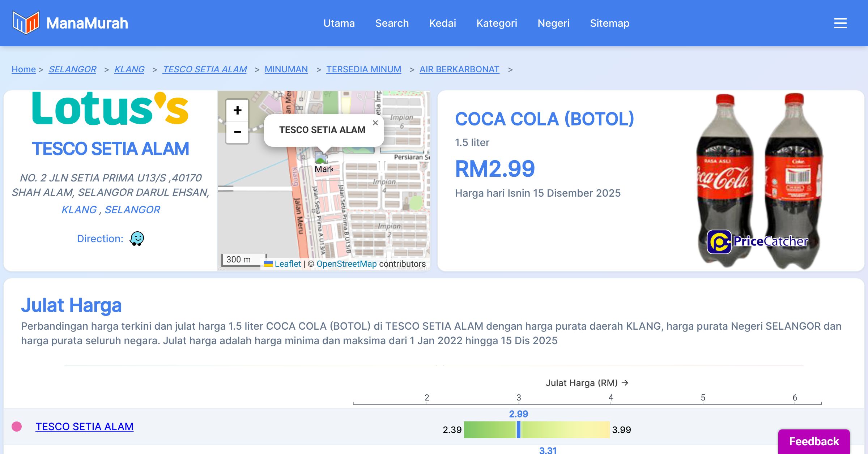The image size is (868, 454).
Task: Zoom out on the map
Action: pyautogui.click(x=237, y=132)
